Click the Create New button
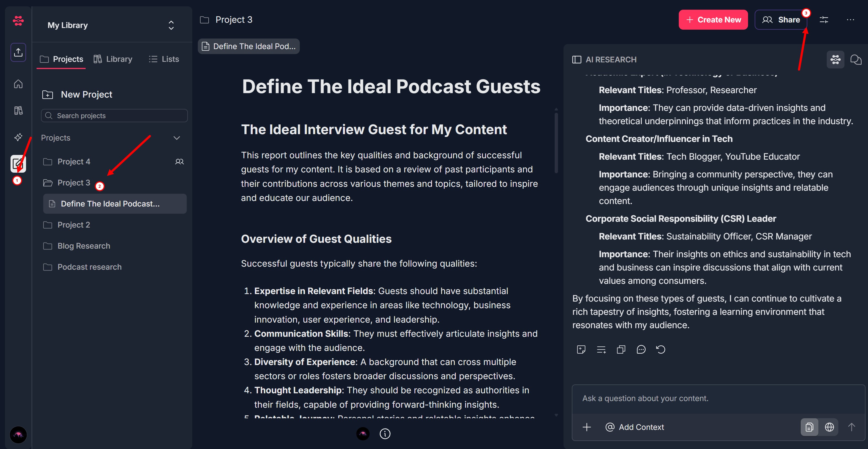 [x=713, y=20]
